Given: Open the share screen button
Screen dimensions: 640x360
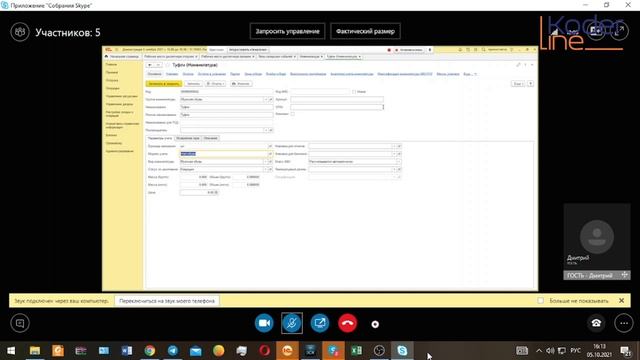Looking at the screenshot, I should click(320, 323).
